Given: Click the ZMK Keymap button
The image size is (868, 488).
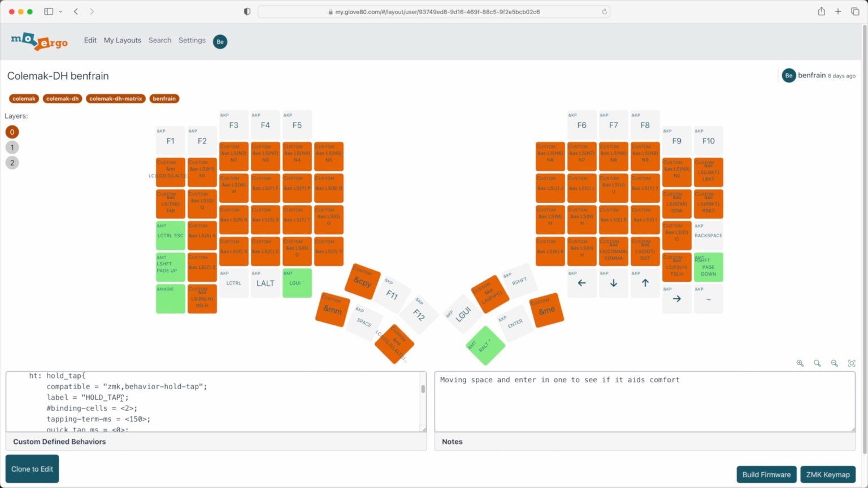Looking at the screenshot, I should click(827, 474).
